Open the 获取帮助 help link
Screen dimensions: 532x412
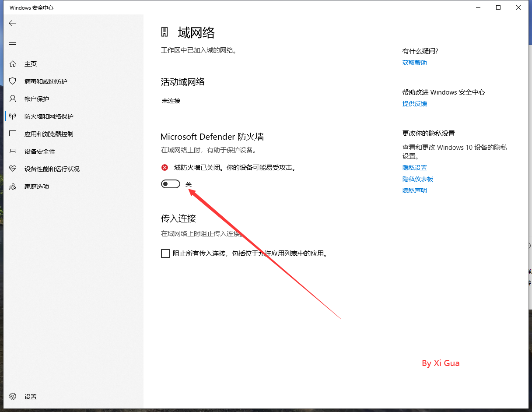[x=414, y=63]
